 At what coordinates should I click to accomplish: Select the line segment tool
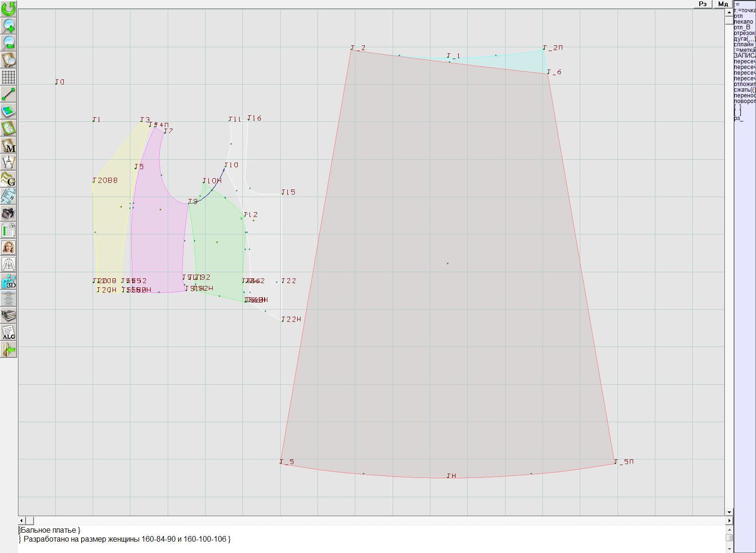[9, 94]
